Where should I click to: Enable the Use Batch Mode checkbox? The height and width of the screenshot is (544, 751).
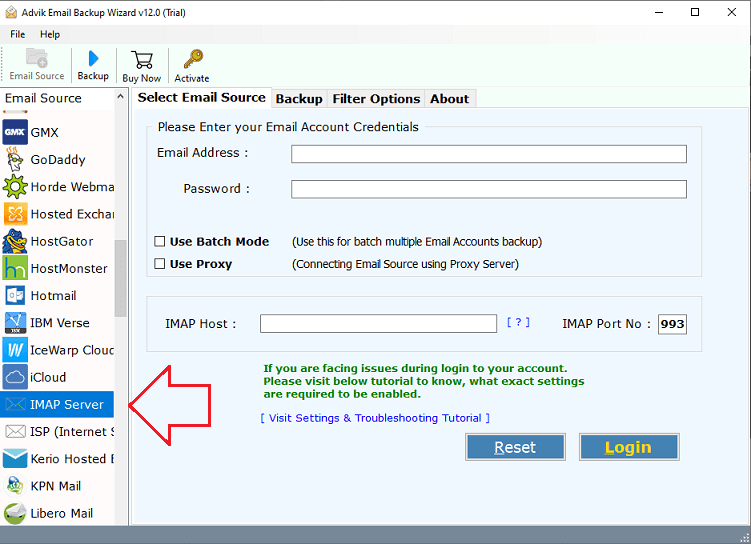pos(160,242)
